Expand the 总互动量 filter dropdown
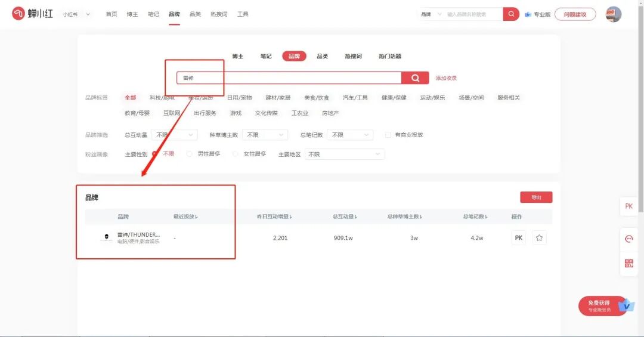Viewport: 644px width, 337px height. pos(175,135)
